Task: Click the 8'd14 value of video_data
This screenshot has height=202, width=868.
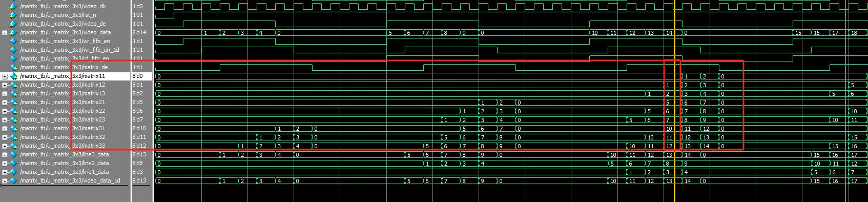Action: coord(139,32)
